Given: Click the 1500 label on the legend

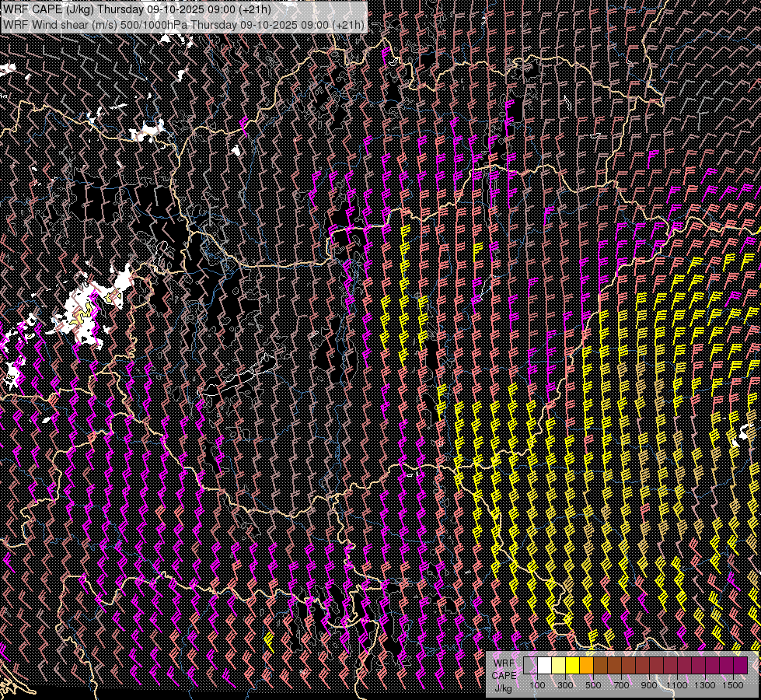Looking at the screenshot, I should (x=733, y=685).
